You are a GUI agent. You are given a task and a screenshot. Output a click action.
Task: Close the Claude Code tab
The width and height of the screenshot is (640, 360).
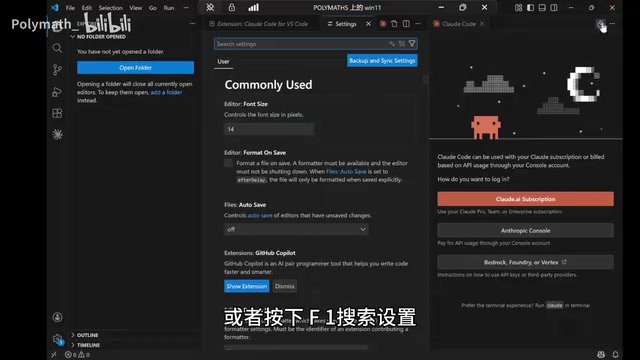pyautogui.click(x=482, y=24)
